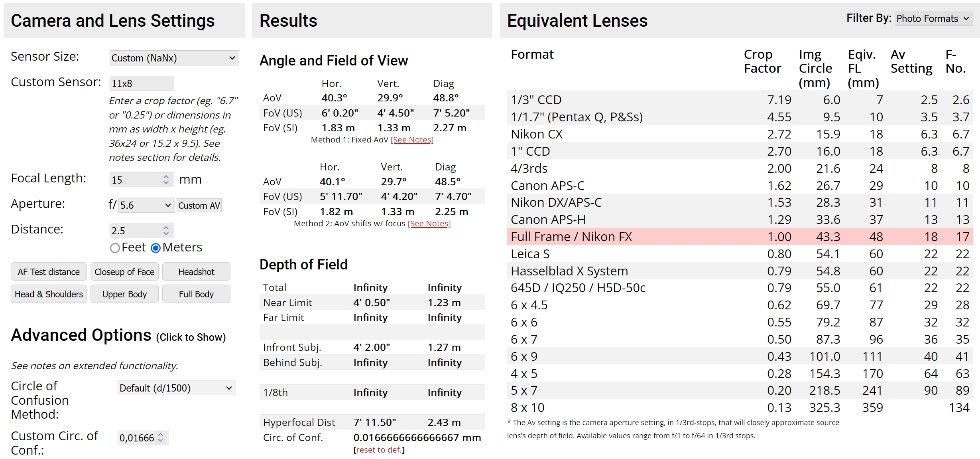This screenshot has height=459, width=980.
Task: Open the Photo Formats filter dropdown
Action: coord(933,18)
